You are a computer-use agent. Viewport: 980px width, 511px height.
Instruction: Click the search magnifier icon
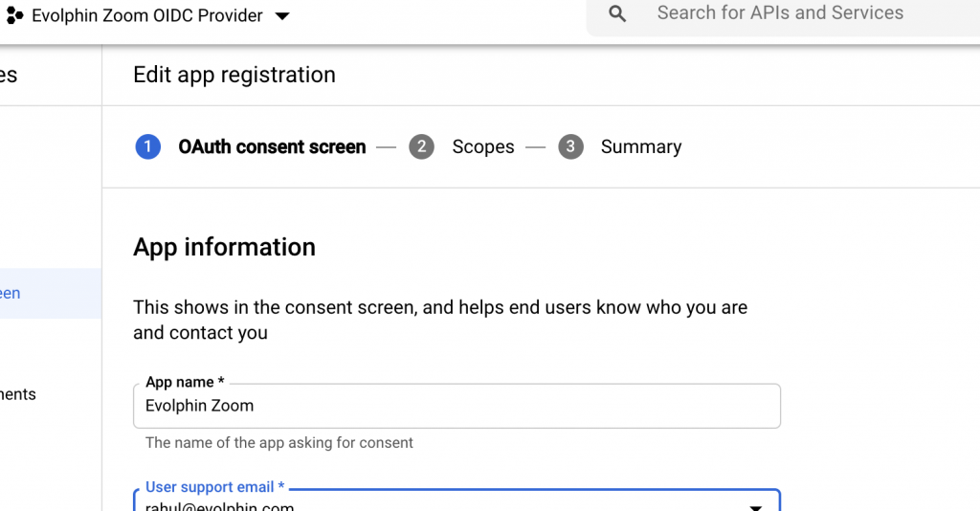point(617,13)
